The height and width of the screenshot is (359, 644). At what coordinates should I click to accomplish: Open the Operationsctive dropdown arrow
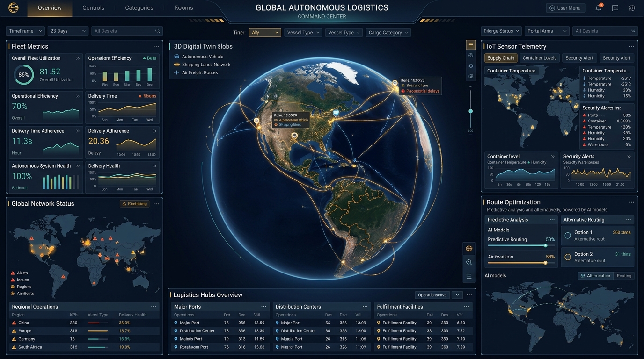(456, 295)
